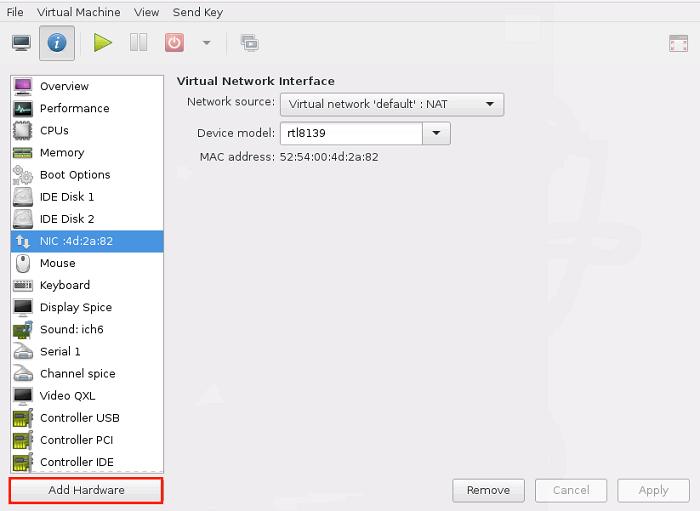Select Keyboard device icon

(x=23, y=285)
